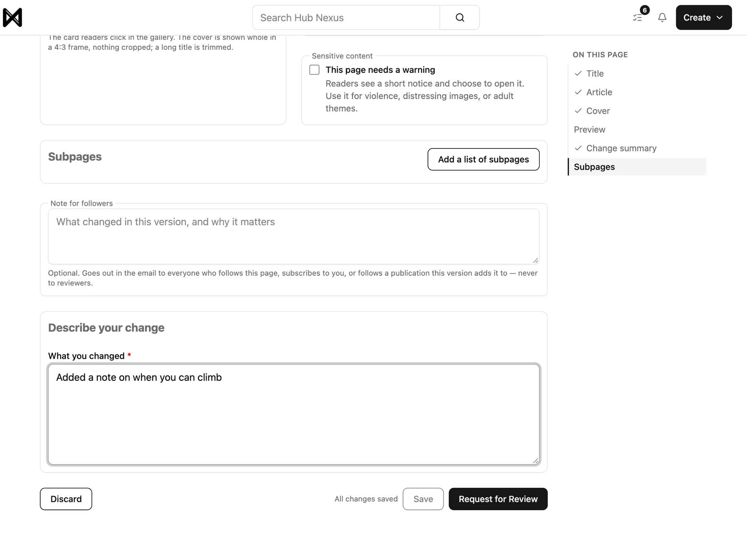Click the 'All changes saved' status text

[366, 499]
